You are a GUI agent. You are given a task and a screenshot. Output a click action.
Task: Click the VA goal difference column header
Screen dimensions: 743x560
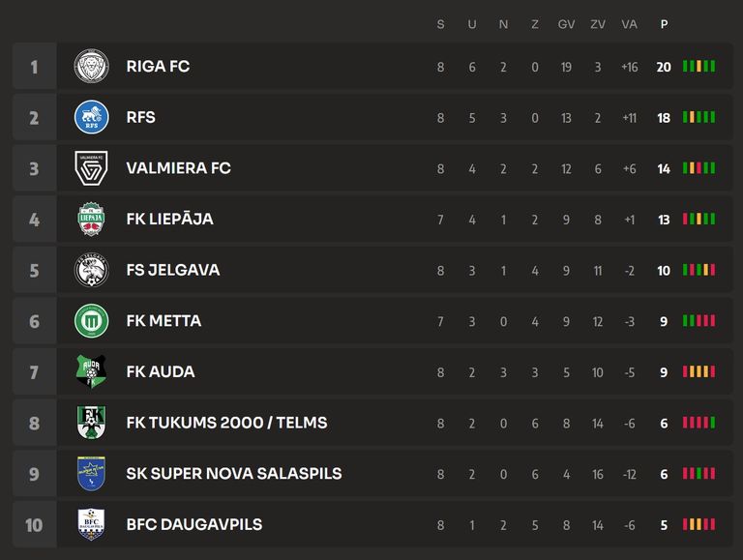629,24
